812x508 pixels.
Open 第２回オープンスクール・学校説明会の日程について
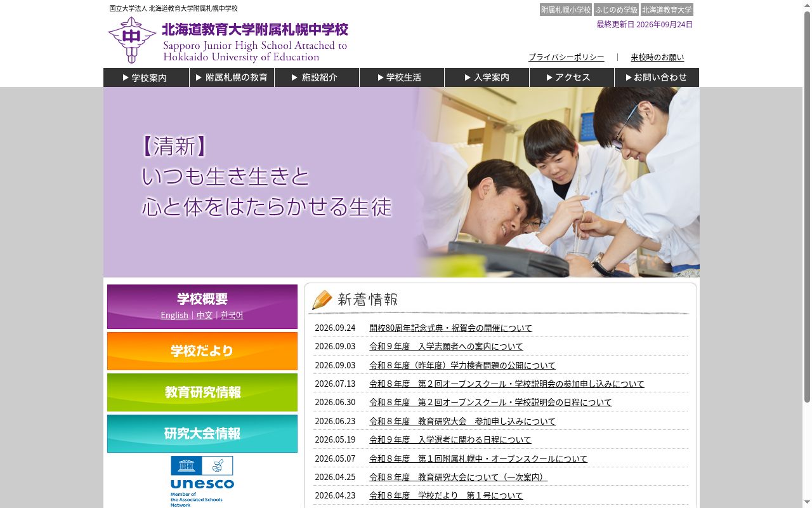click(x=490, y=402)
